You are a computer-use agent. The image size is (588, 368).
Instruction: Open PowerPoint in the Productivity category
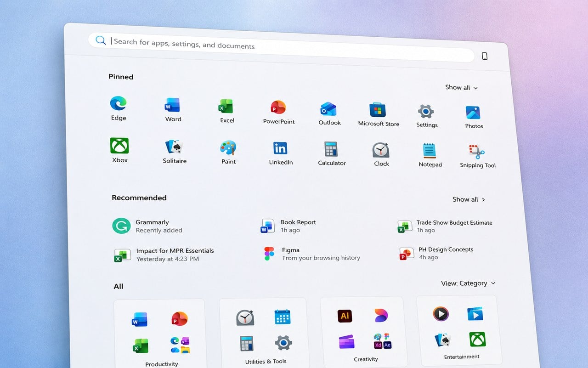[x=179, y=318]
